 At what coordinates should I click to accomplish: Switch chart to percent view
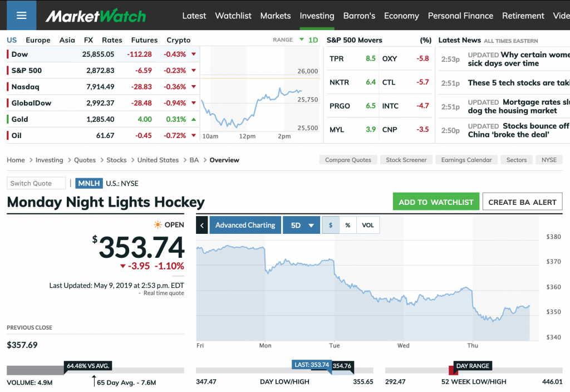pyautogui.click(x=348, y=225)
